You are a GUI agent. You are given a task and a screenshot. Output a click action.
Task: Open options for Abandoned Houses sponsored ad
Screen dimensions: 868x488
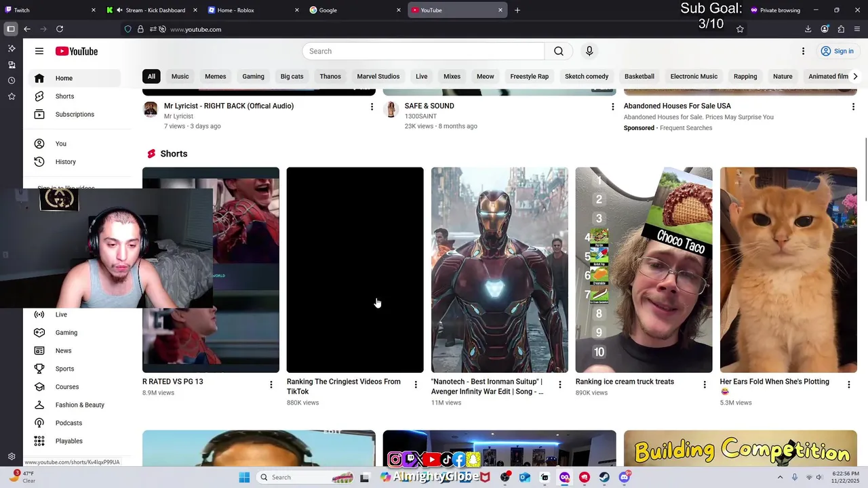853,107
